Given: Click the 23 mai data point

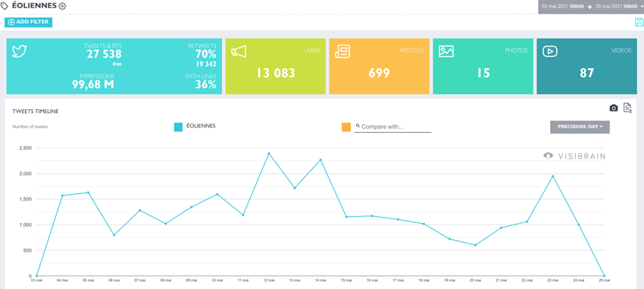Looking at the screenshot, I should (553, 176).
